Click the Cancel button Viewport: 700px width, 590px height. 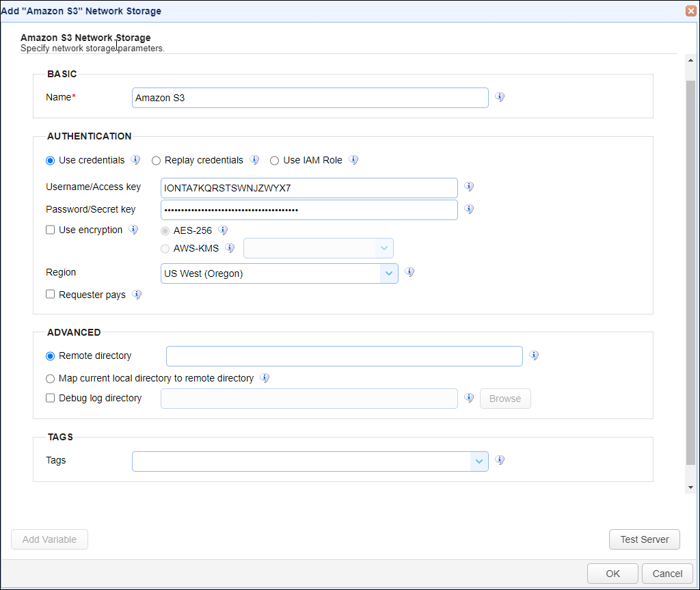coord(667,574)
